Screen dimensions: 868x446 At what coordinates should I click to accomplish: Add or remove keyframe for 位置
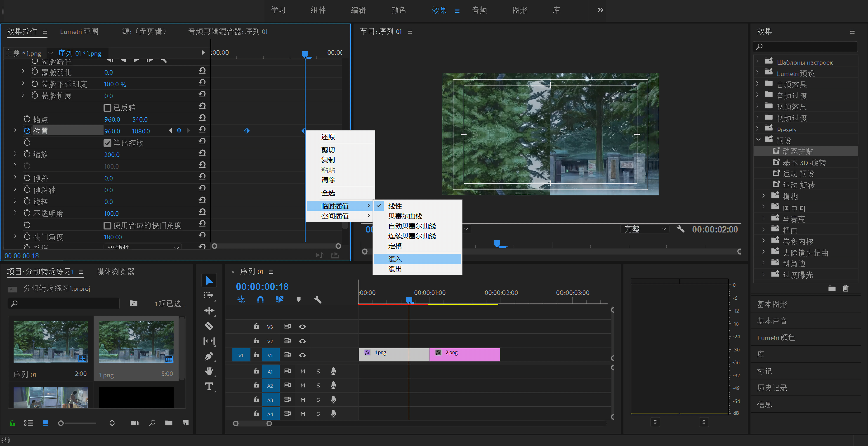[179, 130]
